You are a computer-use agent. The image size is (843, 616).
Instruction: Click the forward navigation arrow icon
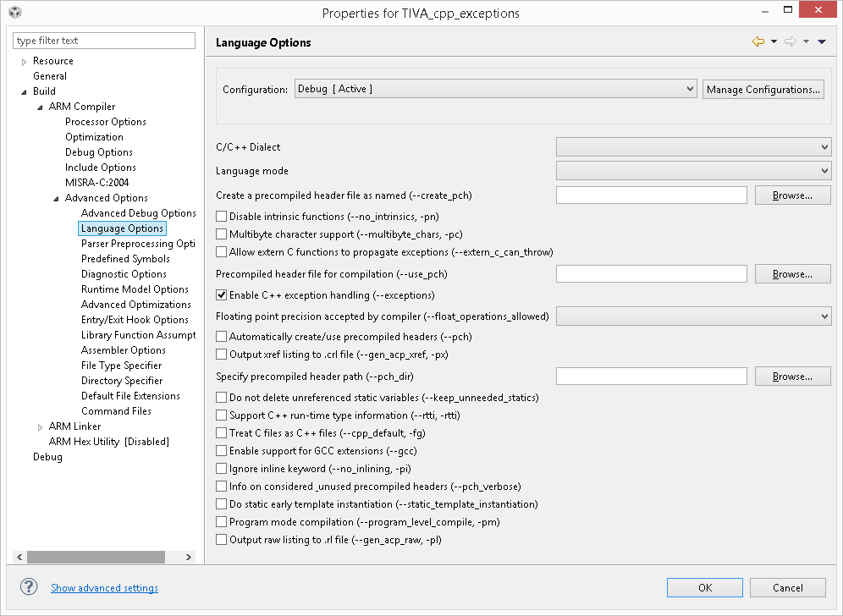click(790, 42)
